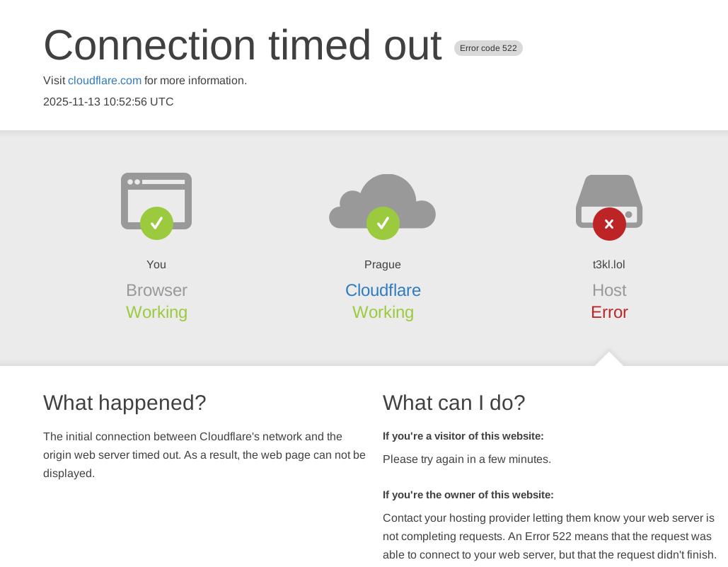Click the Browser label under You
728x567 pixels.
pos(156,290)
